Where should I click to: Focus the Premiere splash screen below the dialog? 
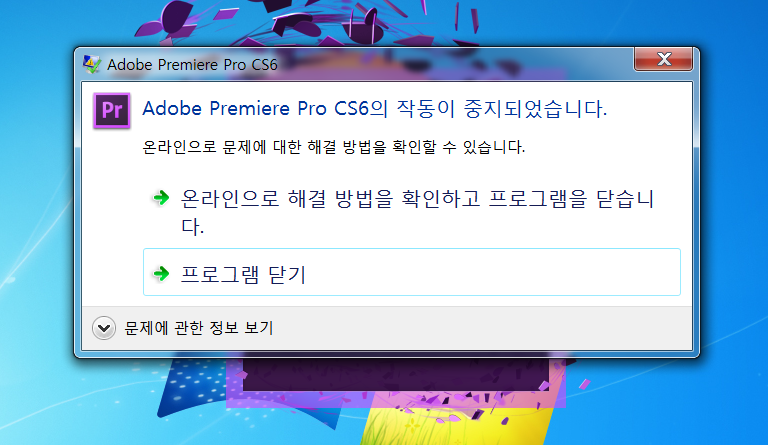pos(396,374)
